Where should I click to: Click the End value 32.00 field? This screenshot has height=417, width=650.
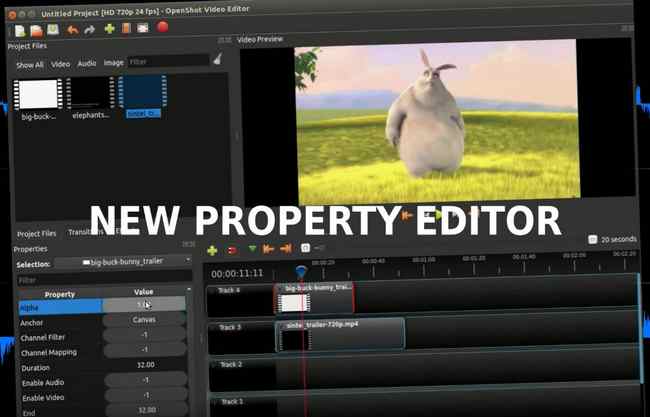[147, 410]
